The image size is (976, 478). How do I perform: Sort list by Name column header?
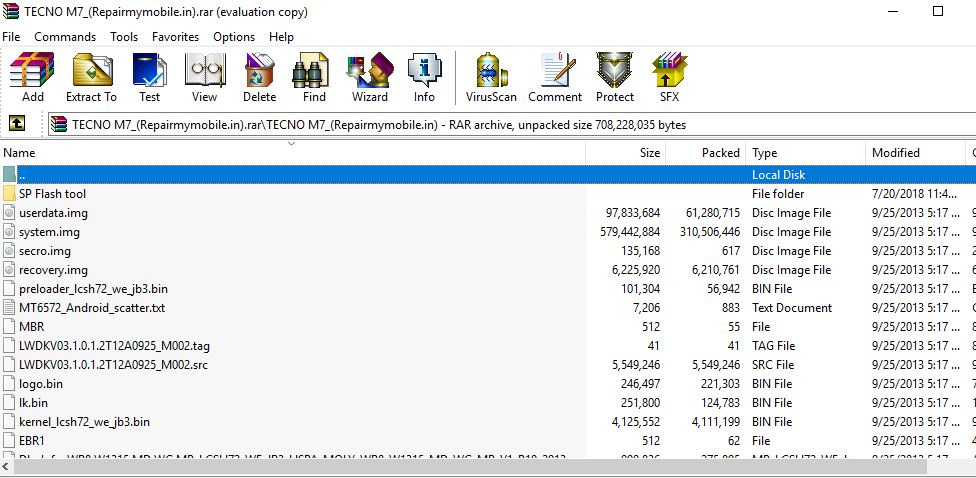click(20, 153)
